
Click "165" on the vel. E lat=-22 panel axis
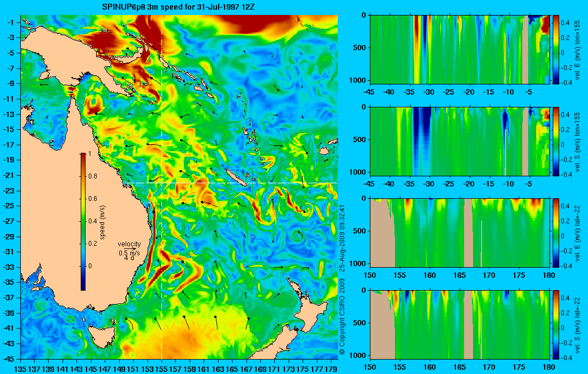coord(460,275)
